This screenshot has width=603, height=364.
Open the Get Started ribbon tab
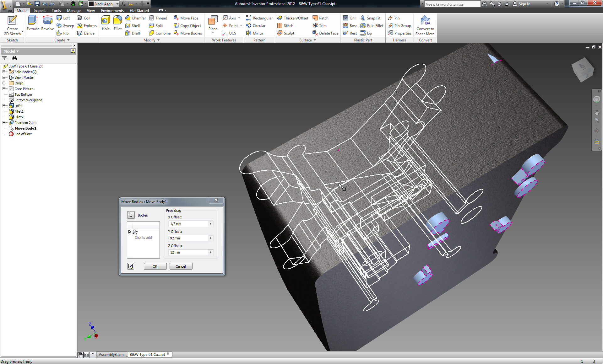point(139,11)
